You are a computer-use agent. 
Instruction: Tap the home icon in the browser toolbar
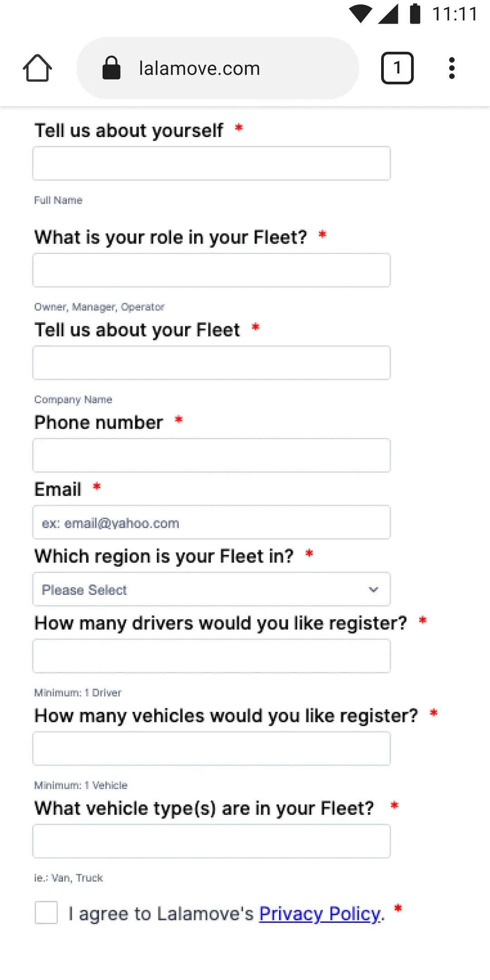click(x=38, y=68)
